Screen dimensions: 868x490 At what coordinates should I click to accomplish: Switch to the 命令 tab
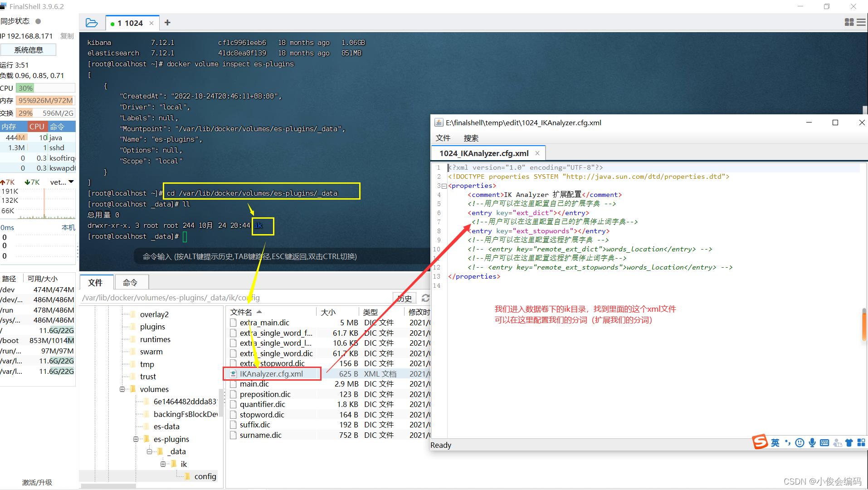point(131,282)
